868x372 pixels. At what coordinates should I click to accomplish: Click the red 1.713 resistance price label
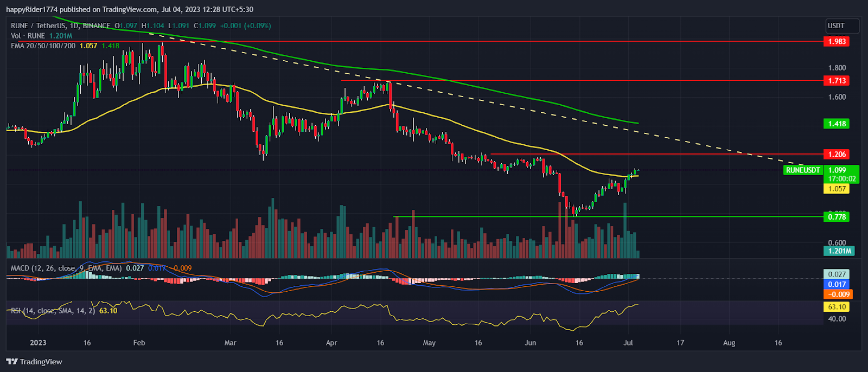tap(837, 80)
